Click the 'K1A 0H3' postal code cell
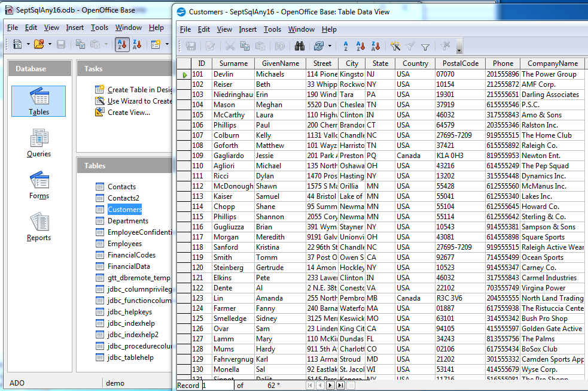Viewport: 588px width, 391px height. 460,155
